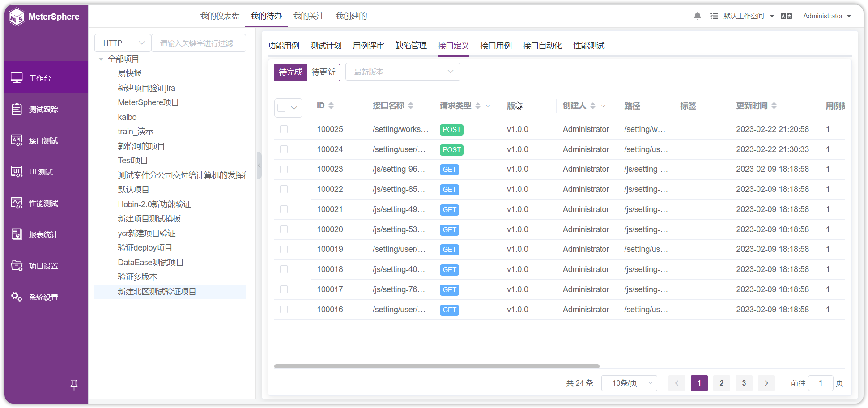The width and height of the screenshot is (868, 408).
Task: Go to next page arrow
Action: (x=766, y=383)
